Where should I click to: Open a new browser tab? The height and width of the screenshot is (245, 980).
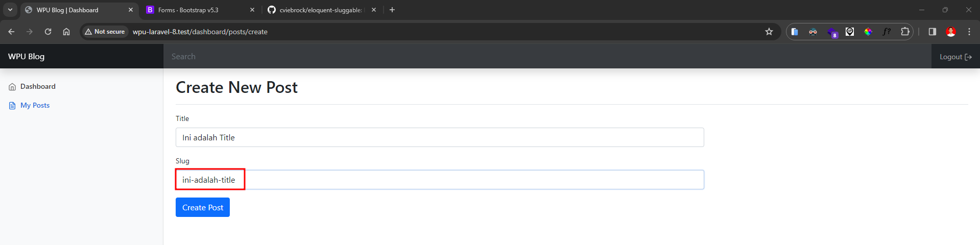392,10
